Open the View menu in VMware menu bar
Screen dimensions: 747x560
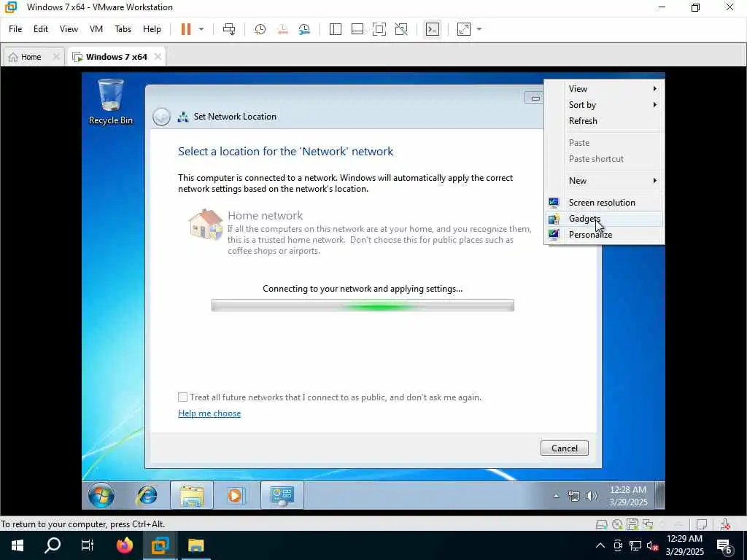pyautogui.click(x=69, y=29)
